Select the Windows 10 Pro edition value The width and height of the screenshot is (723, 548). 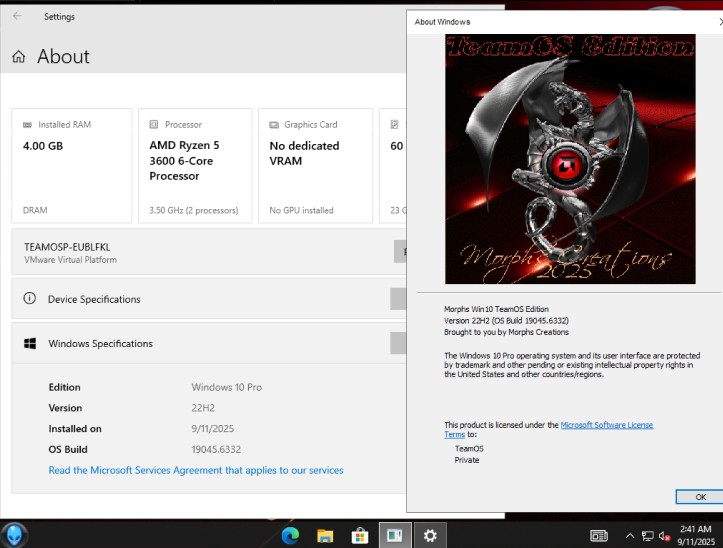coord(226,387)
